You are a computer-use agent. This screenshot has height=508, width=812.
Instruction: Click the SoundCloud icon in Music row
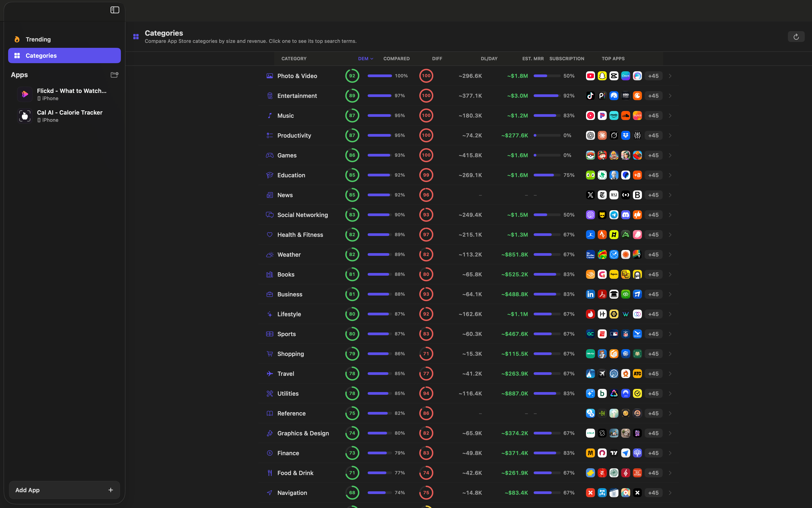pyautogui.click(x=625, y=115)
